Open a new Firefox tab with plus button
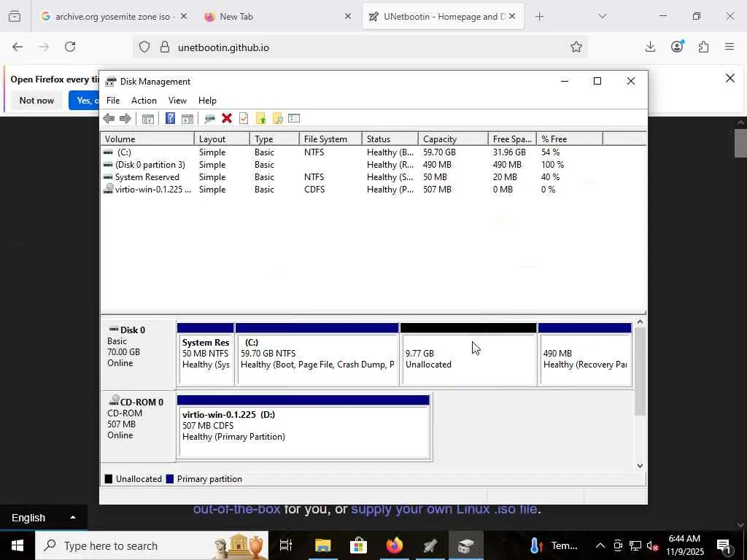Screen dimensions: 747x560 (539, 17)
